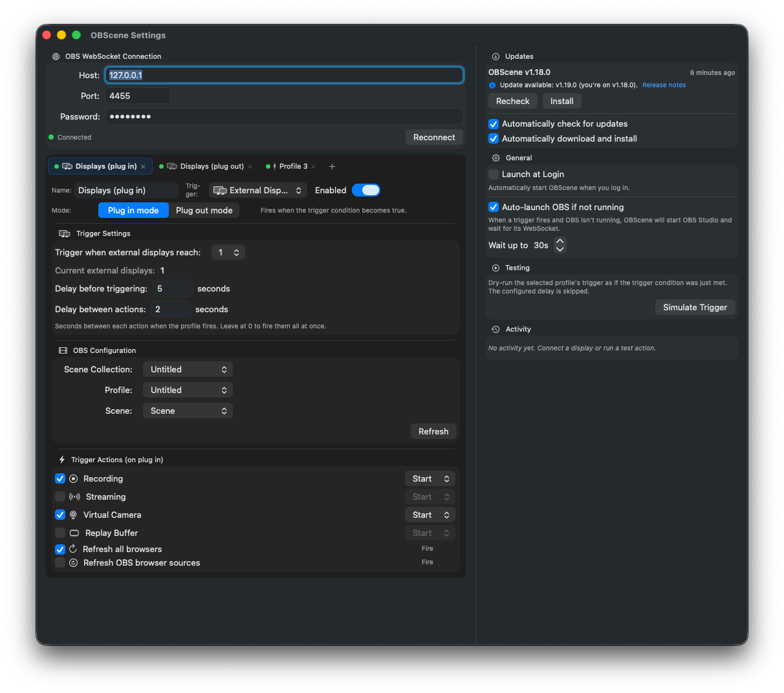784x693 pixels.
Task: Disable the Enabled toggle for the profile
Action: click(366, 190)
